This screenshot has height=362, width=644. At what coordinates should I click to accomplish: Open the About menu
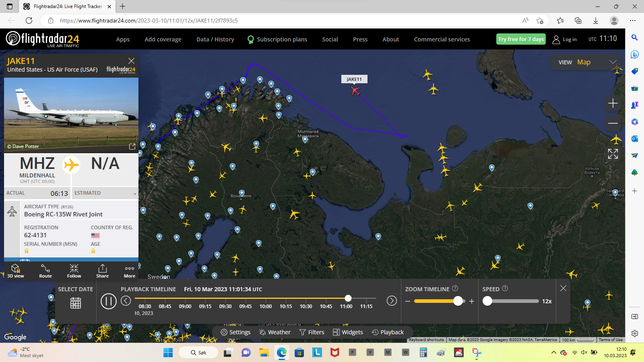[x=391, y=39]
